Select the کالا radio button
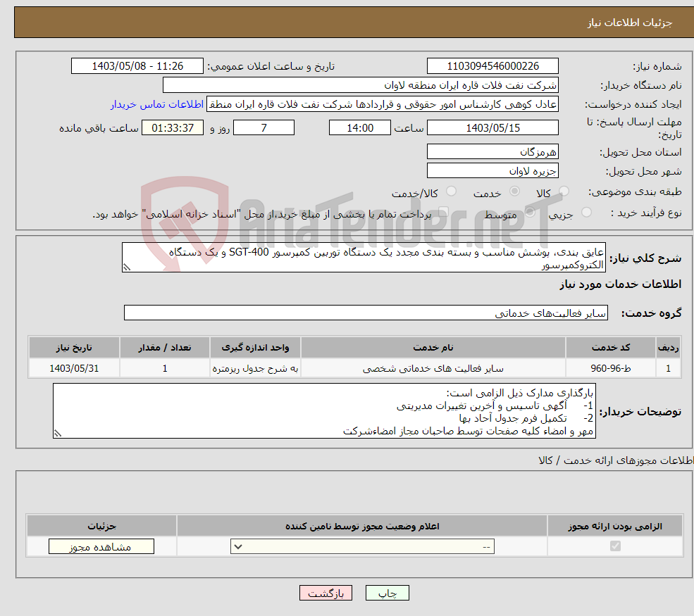This screenshot has height=616, width=694. pyautogui.click(x=564, y=191)
